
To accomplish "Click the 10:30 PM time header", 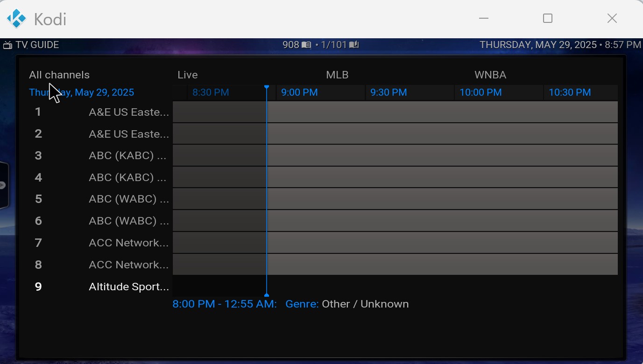I will [570, 92].
